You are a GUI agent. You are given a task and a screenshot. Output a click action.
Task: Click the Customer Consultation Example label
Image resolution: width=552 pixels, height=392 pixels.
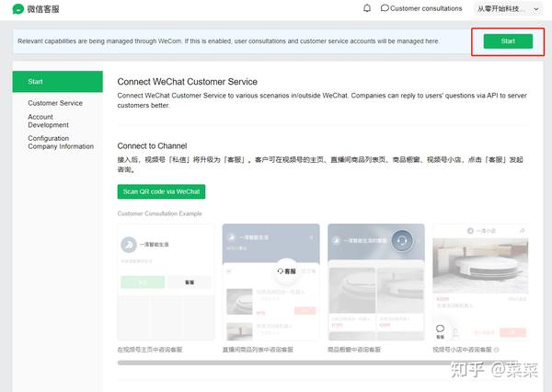coord(160,213)
